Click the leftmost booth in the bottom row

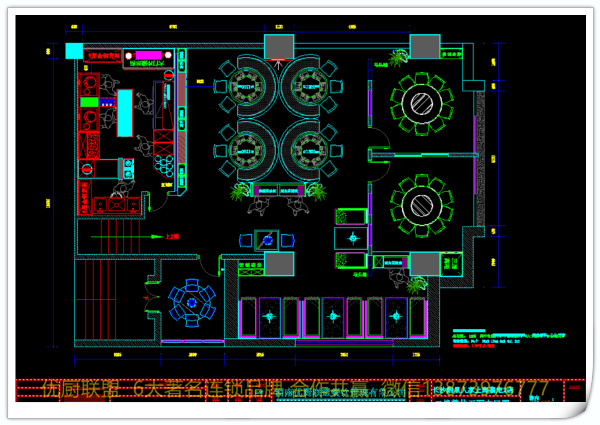[266, 318]
